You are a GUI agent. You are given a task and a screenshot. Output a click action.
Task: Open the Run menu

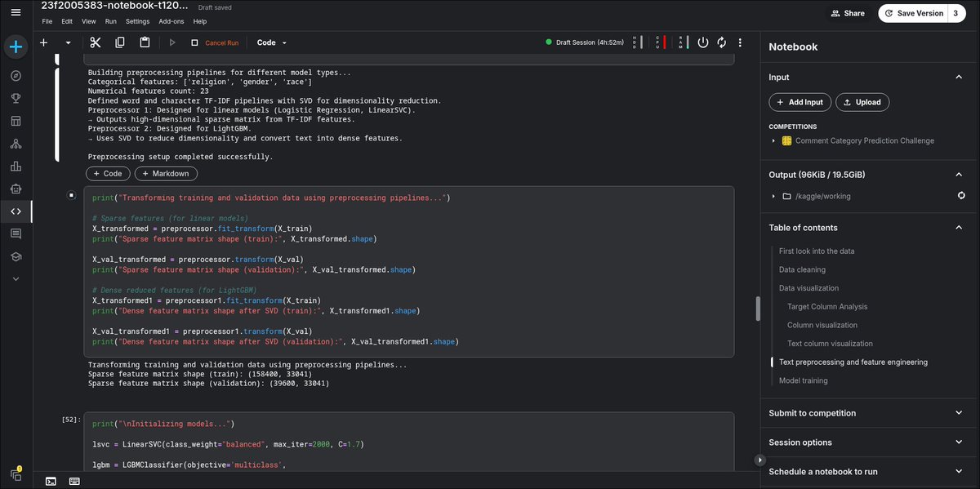coord(111,20)
